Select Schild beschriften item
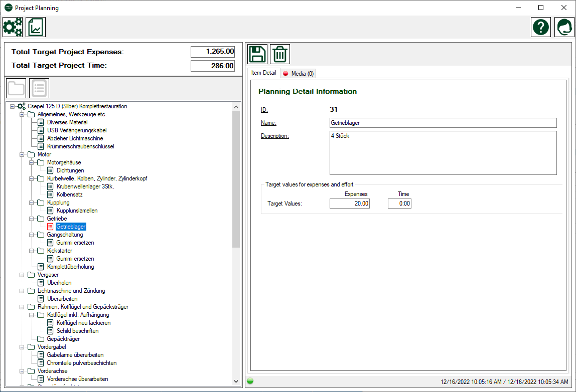Viewport: 576px width, 392px height. [77, 331]
